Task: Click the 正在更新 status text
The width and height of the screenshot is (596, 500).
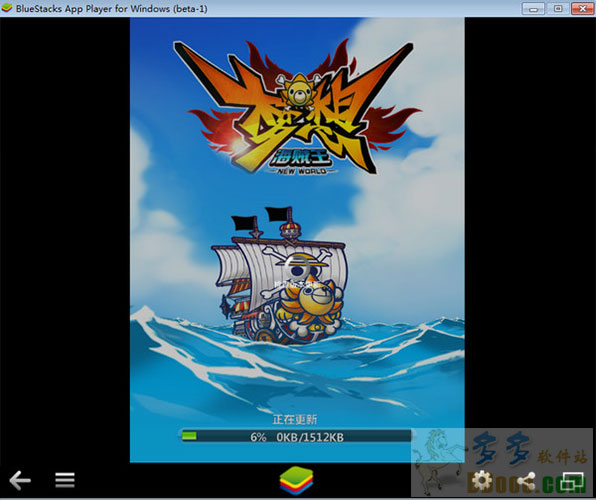Action: click(295, 419)
